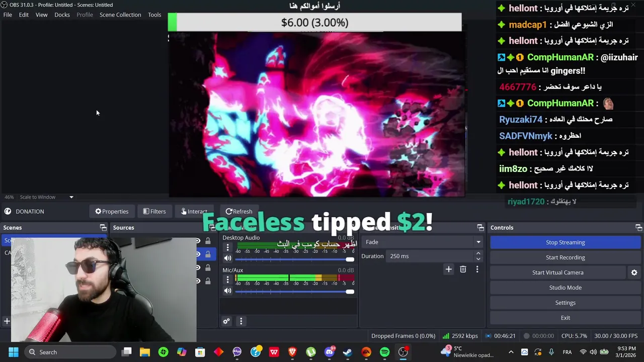This screenshot has width=644, height=362.
Task: Enable Studio Mode
Action: click(x=565, y=288)
